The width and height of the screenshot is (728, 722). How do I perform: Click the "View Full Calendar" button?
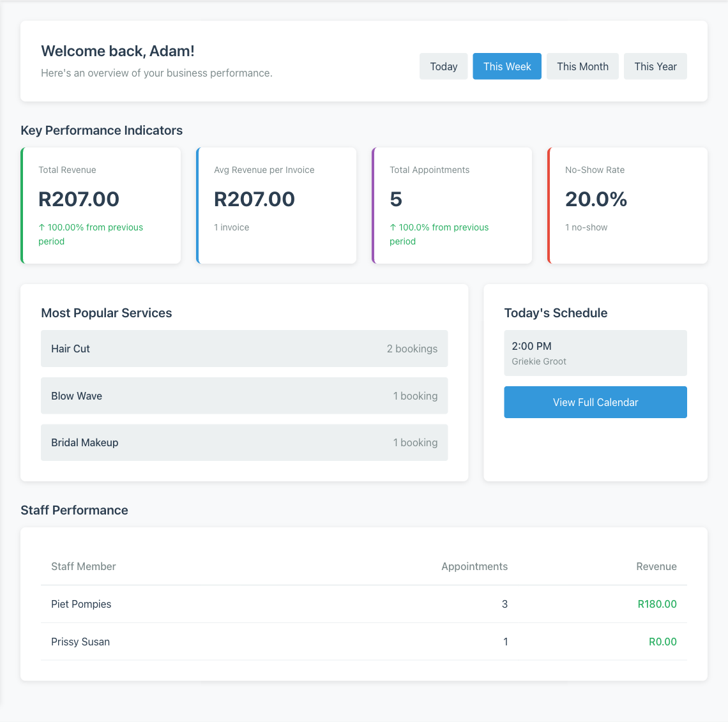coord(595,402)
